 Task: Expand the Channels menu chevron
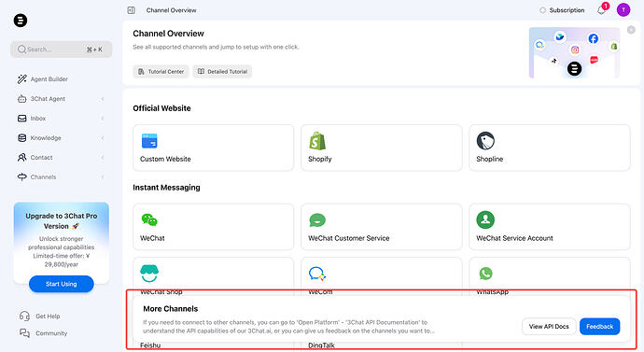click(103, 177)
